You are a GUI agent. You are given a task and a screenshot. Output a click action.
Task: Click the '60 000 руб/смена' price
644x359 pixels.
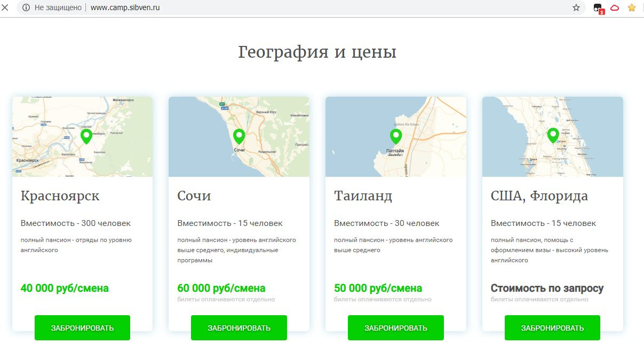click(x=221, y=288)
